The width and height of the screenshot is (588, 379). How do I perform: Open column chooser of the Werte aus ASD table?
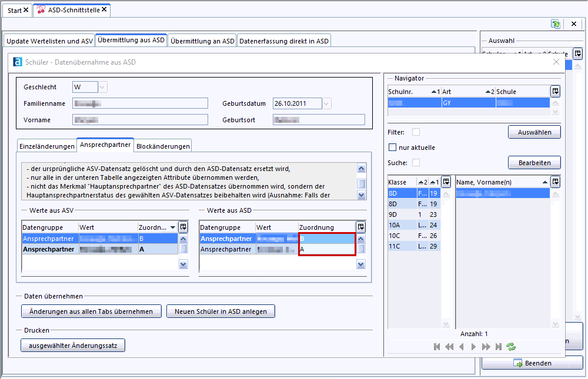(x=360, y=227)
